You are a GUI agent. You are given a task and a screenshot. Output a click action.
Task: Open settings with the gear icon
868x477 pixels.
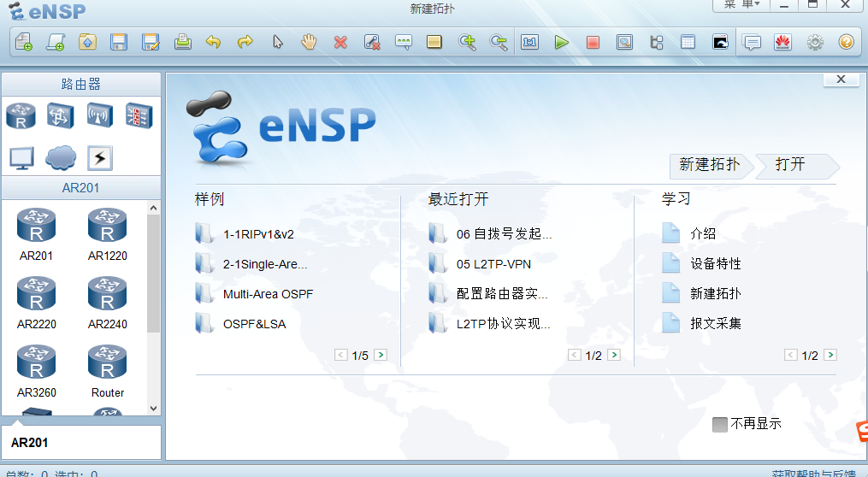click(x=815, y=42)
